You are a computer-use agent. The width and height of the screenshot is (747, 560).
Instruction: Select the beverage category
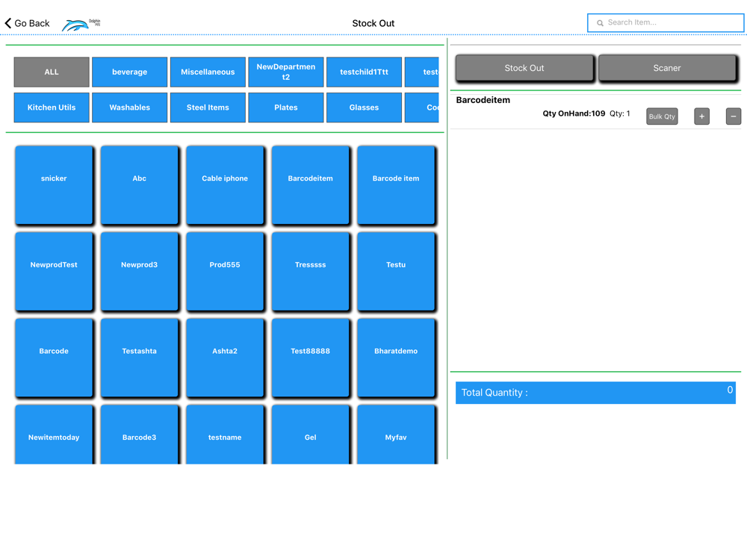129,72
